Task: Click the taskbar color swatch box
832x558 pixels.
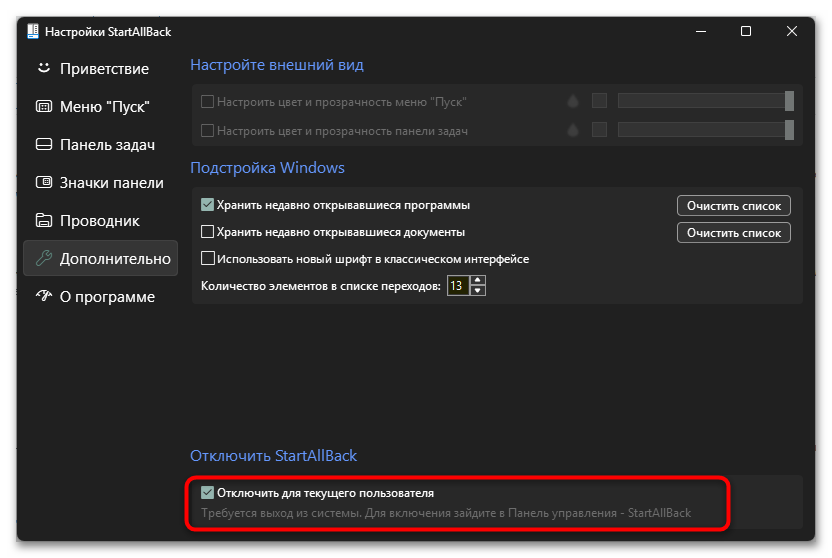Action: coord(600,130)
